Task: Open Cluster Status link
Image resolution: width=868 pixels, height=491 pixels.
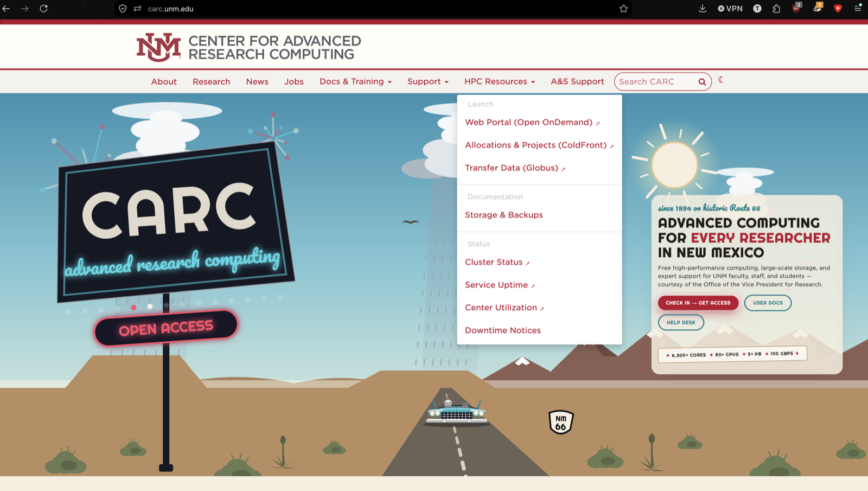Action: pos(497,262)
